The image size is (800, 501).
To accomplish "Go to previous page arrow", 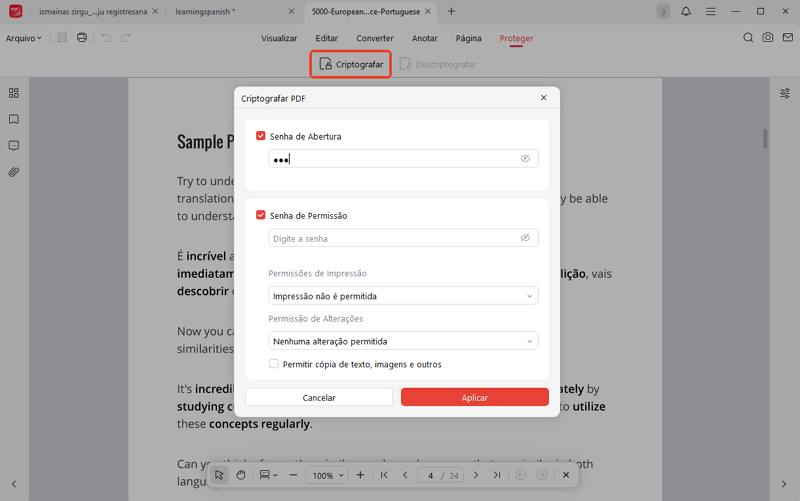I will point(405,475).
